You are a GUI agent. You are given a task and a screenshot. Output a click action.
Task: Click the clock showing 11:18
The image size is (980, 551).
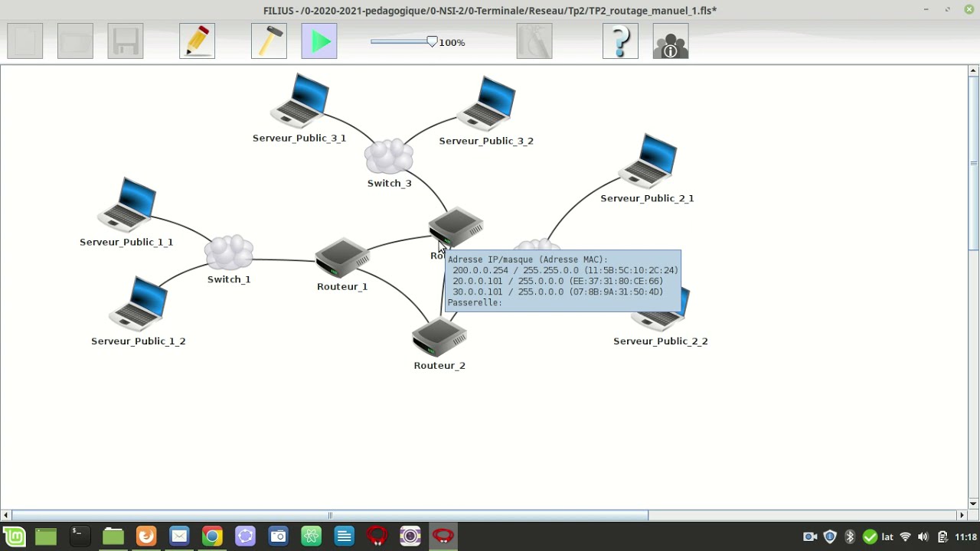coord(966,537)
